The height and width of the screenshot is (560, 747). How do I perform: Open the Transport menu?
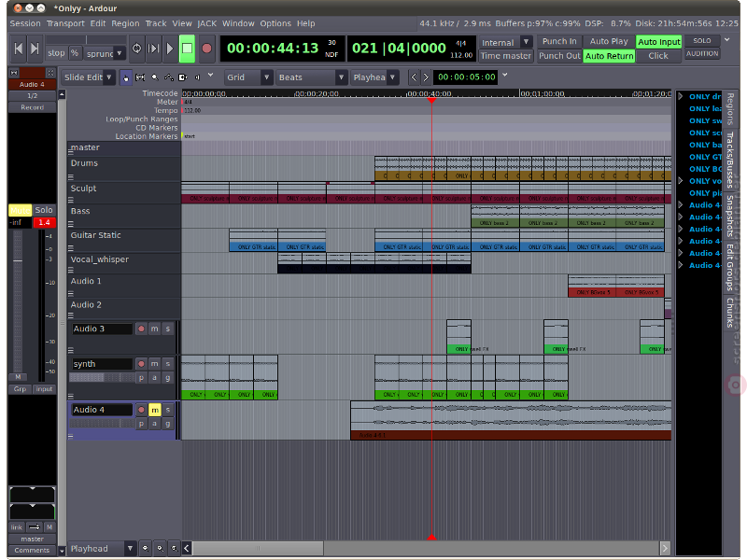65,23
